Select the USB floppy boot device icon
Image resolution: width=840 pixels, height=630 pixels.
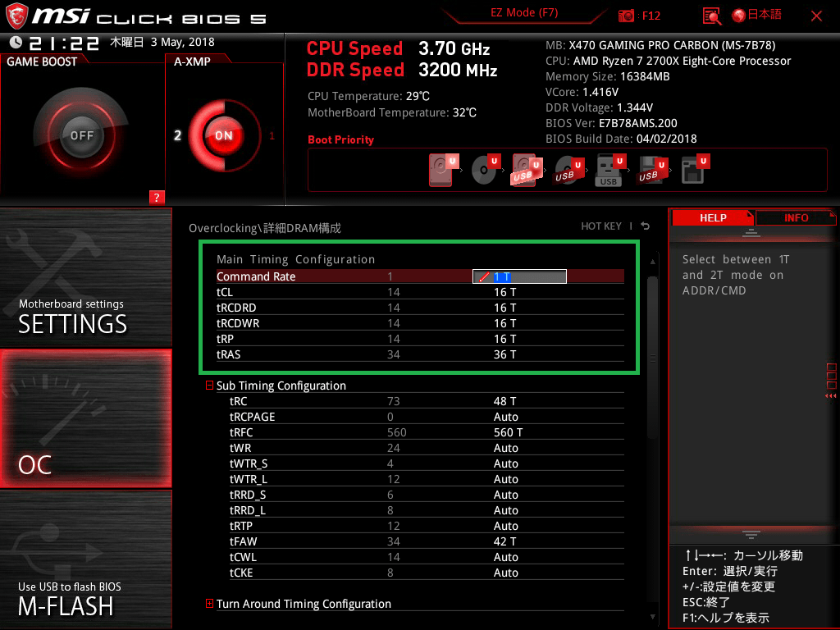651,171
